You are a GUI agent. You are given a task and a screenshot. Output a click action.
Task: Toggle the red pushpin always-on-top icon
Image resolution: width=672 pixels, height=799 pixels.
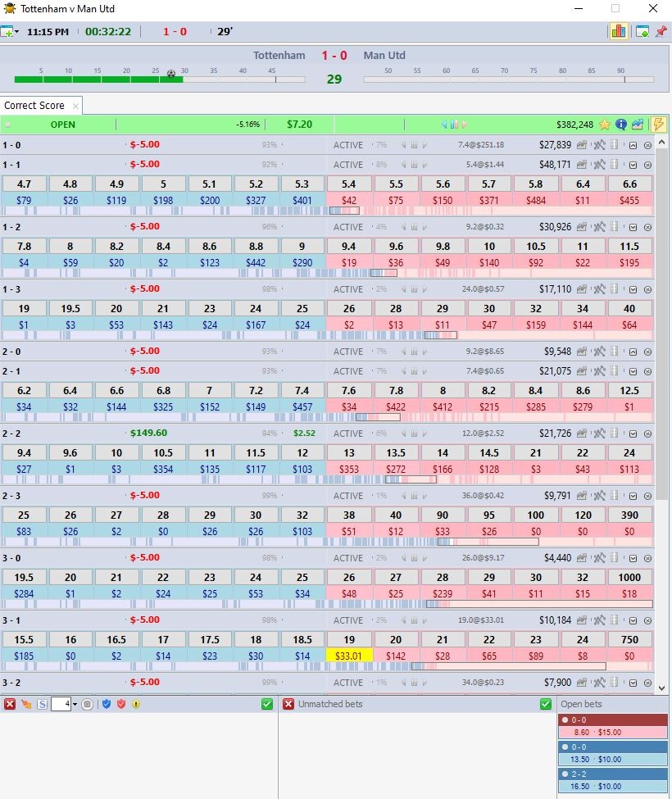[661, 31]
